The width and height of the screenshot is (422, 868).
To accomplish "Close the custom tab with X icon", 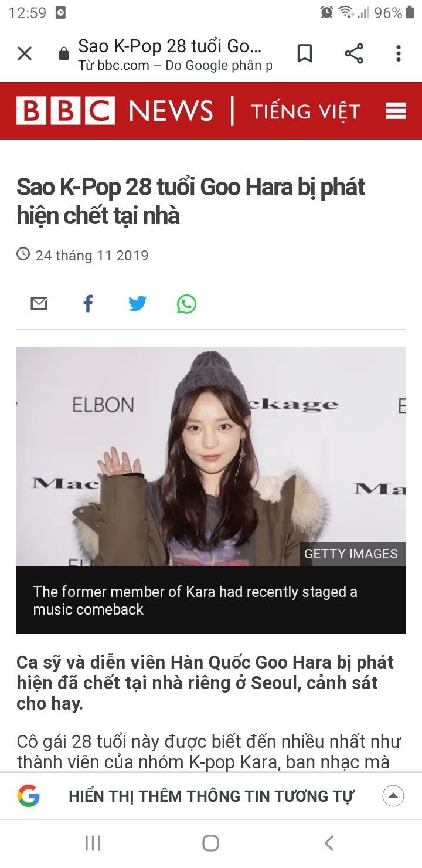I will 25,54.
